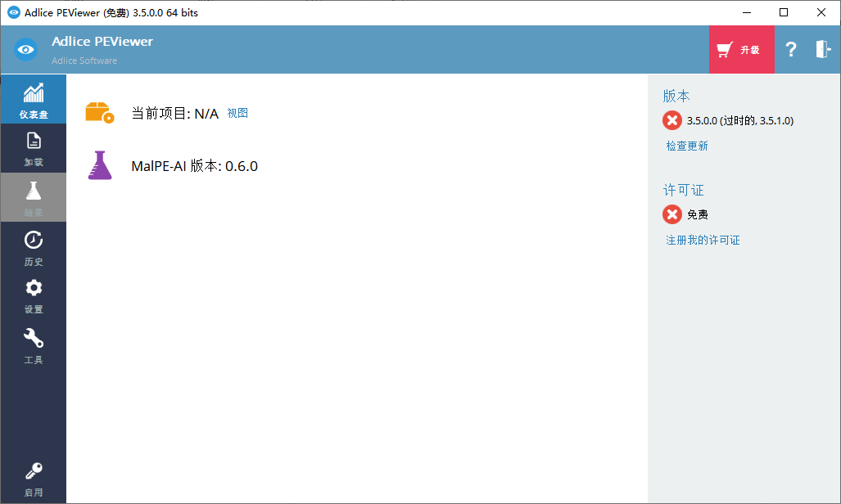
Task: Close the Adlice PEViewer window
Action: 821,12
